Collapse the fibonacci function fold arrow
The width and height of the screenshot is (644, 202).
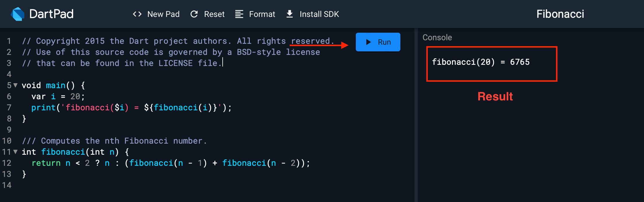(x=15, y=152)
